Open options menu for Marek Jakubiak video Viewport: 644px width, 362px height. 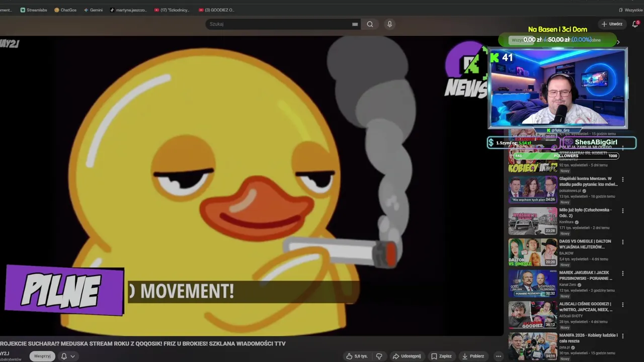[623, 274]
